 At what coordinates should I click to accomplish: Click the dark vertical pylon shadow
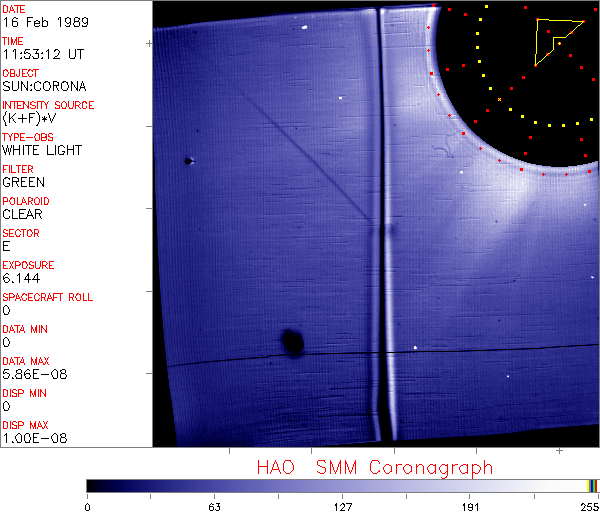click(x=383, y=226)
